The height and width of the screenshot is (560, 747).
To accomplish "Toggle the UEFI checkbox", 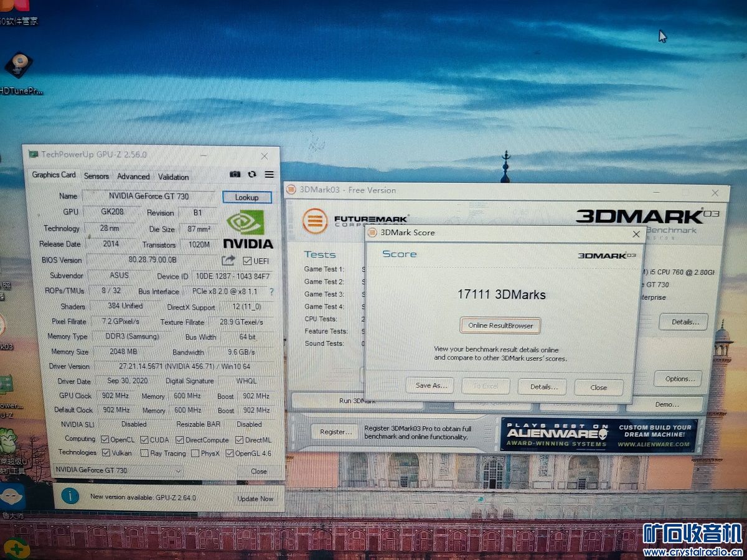I will coord(247,261).
